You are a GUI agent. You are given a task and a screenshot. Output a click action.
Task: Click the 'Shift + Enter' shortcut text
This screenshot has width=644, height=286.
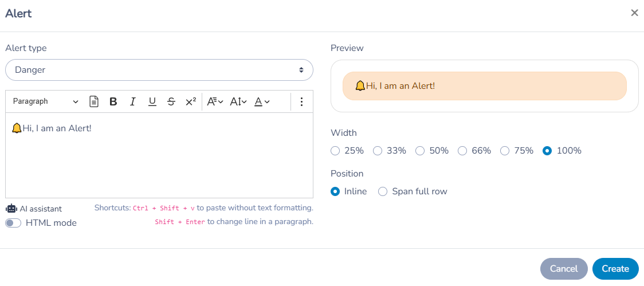(179, 222)
